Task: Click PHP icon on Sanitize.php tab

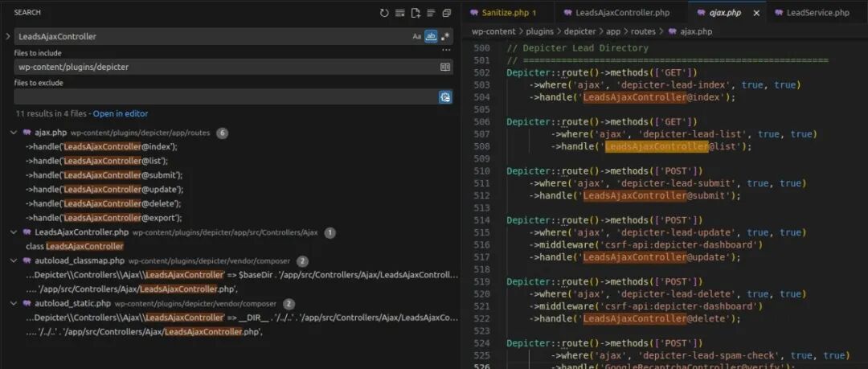Action: point(474,13)
